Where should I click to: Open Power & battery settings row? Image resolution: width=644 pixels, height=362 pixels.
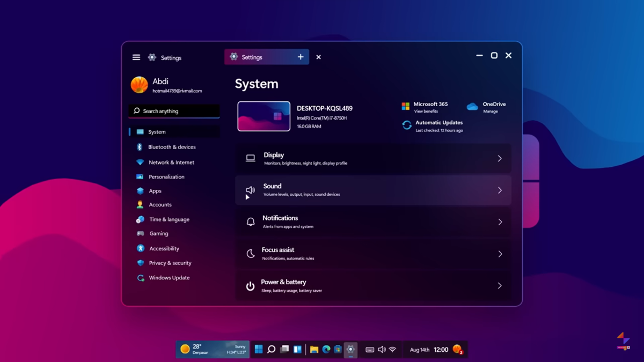[373, 286]
